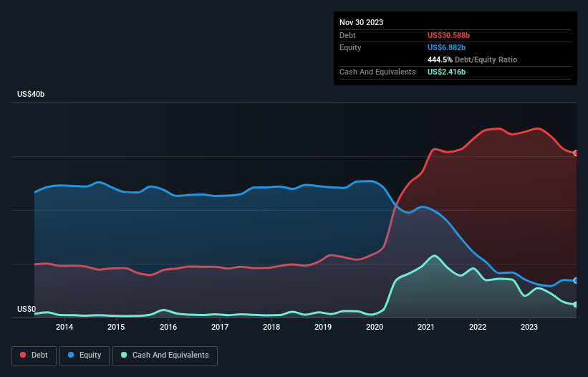The height and width of the screenshot is (377, 588).
Task: Click the US$6.882b equity value
Action: click(446, 47)
